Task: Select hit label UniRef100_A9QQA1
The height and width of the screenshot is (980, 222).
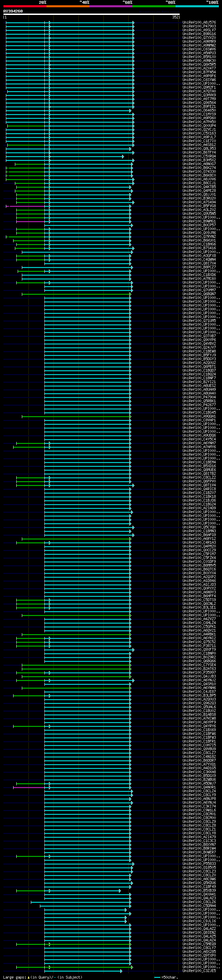Action: 199,416
